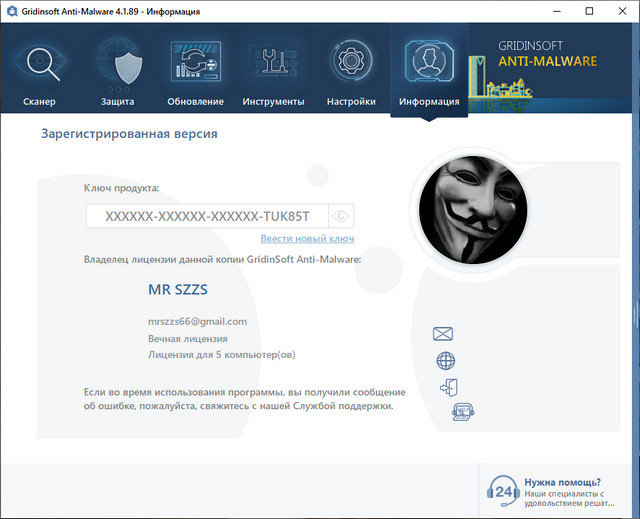Click the GRIDINSOFT ANTI-MALWARE logo

point(547,54)
